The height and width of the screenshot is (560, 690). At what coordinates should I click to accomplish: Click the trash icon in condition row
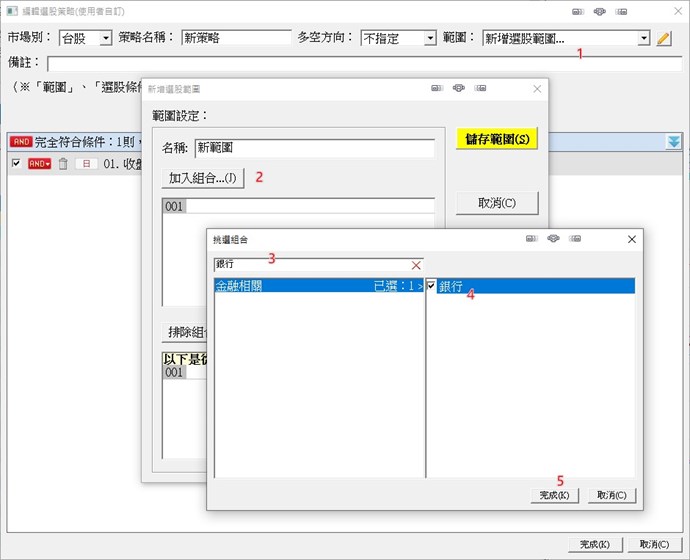coord(63,164)
